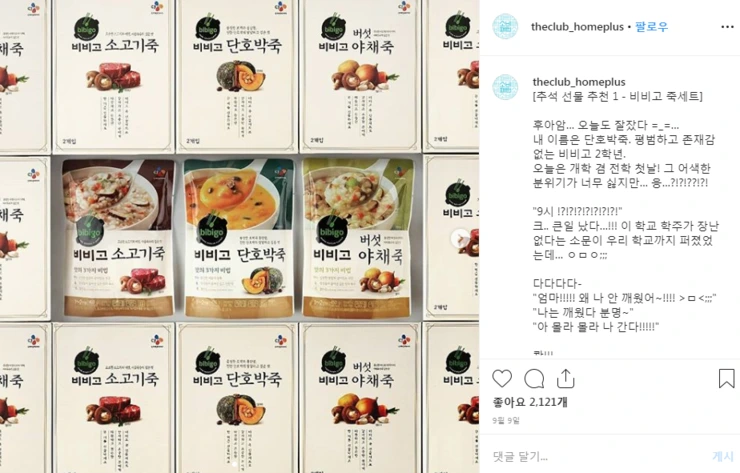Screen dimensions: 740x473
Task: Click the 9월 9일 post date
Action: (x=506, y=420)
